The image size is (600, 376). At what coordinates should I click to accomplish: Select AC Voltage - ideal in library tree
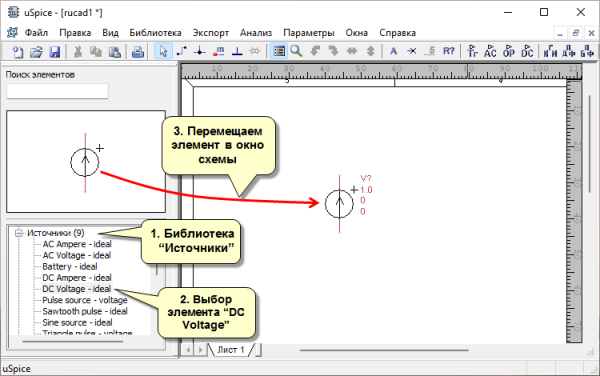coord(77,255)
